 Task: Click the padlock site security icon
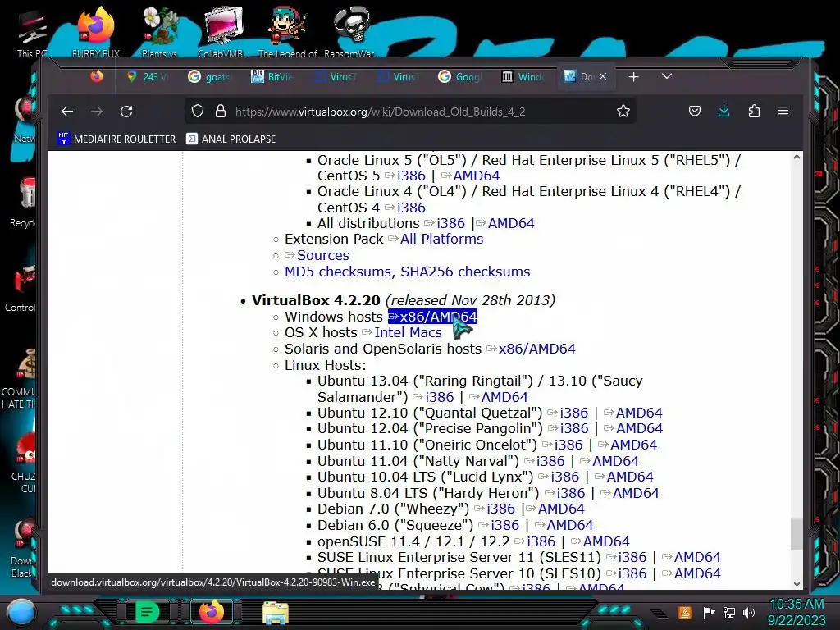click(220, 111)
